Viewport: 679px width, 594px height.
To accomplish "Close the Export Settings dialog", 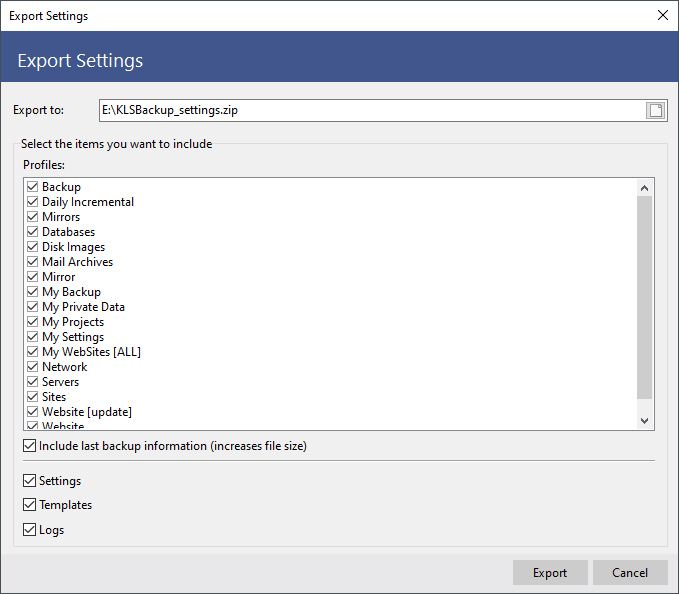I will [662, 15].
